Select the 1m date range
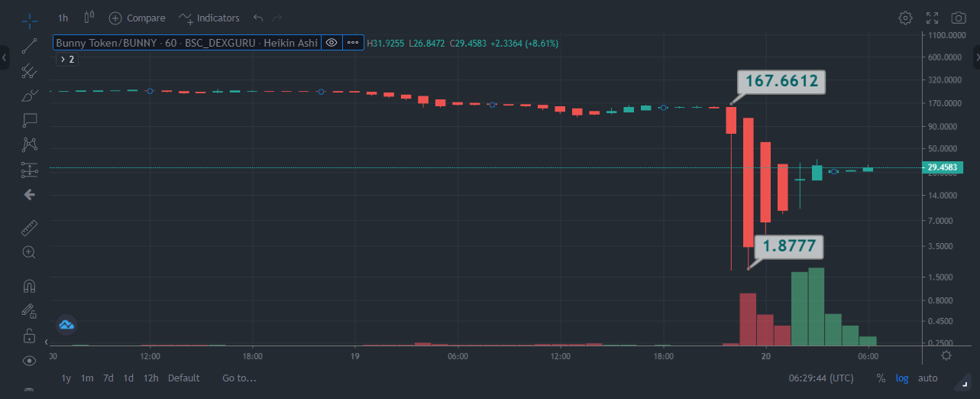980x399 pixels. [x=87, y=378]
